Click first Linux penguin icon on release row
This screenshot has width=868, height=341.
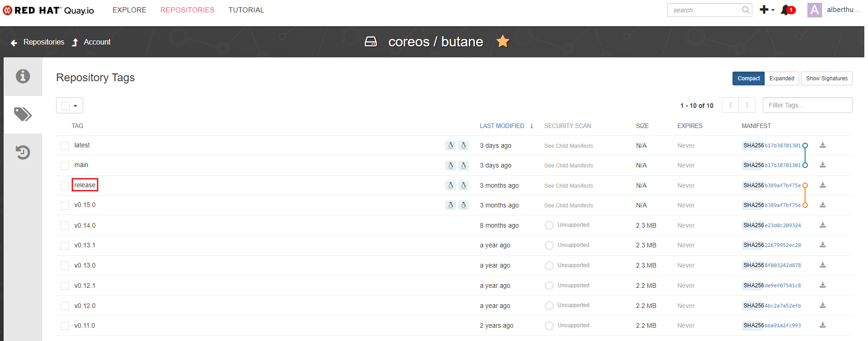tap(451, 185)
